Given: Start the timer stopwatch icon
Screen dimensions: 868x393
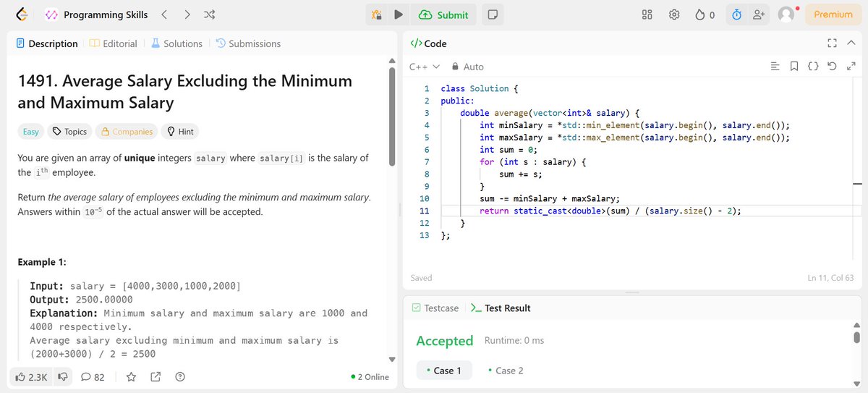Looking at the screenshot, I should [x=736, y=14].
